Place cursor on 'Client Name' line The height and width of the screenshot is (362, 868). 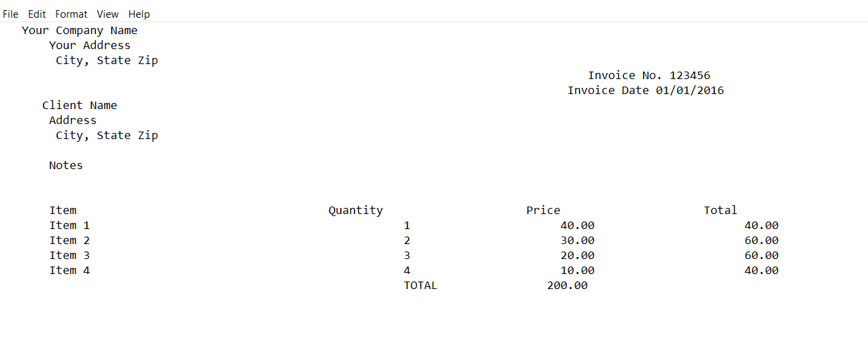coord(80,106)
